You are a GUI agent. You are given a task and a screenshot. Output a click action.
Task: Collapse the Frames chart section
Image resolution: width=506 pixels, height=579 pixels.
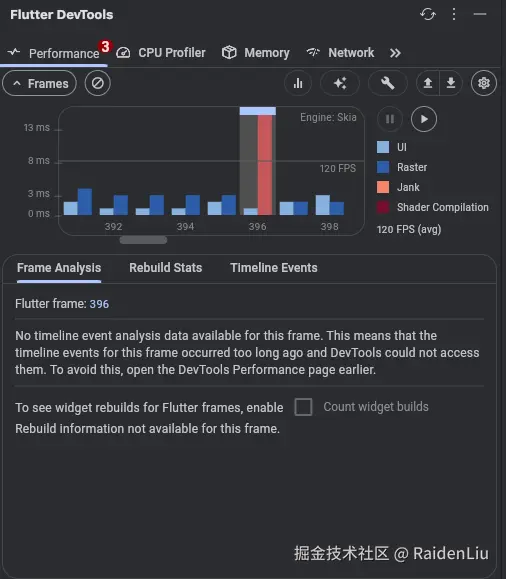click(x=40, y=83)
